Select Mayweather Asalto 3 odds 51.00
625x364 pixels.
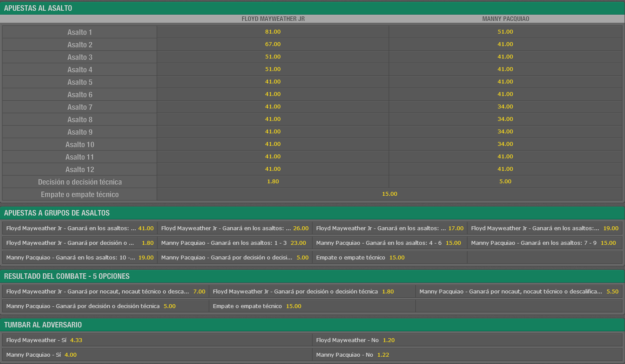point(273,57)
